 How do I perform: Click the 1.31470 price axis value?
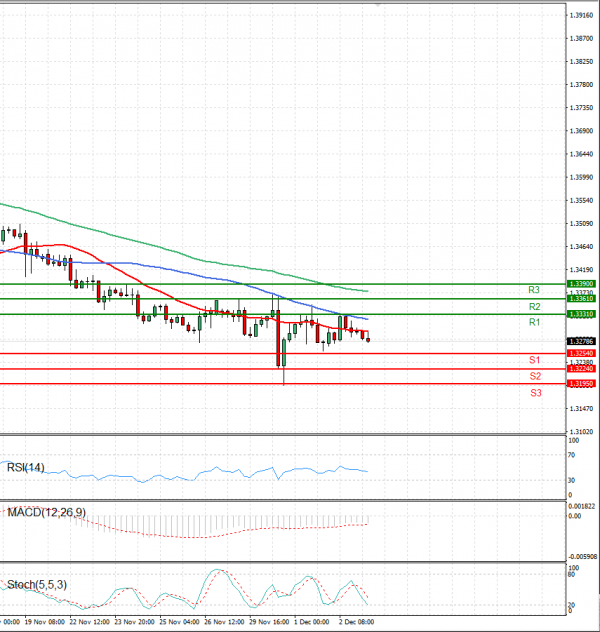click(581, 409)
